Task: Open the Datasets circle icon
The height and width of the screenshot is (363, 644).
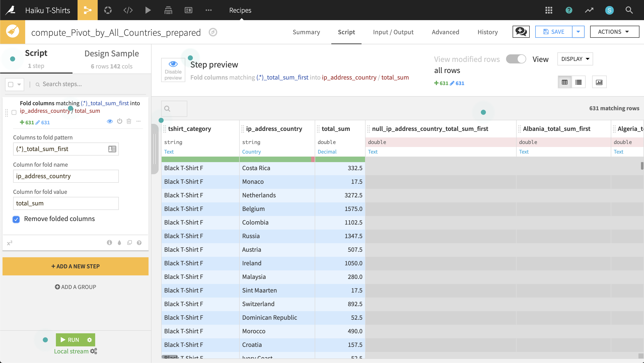Action: pos(108,10)
